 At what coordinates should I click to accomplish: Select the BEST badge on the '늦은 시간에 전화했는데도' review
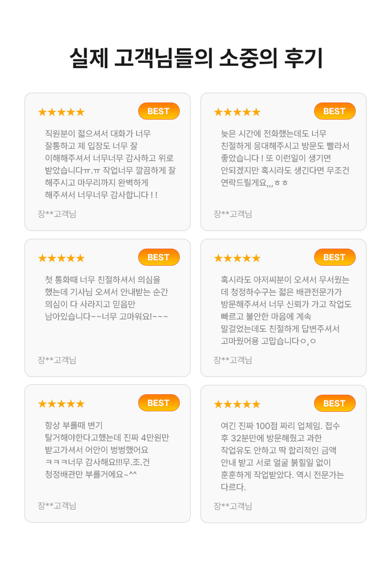335,111
